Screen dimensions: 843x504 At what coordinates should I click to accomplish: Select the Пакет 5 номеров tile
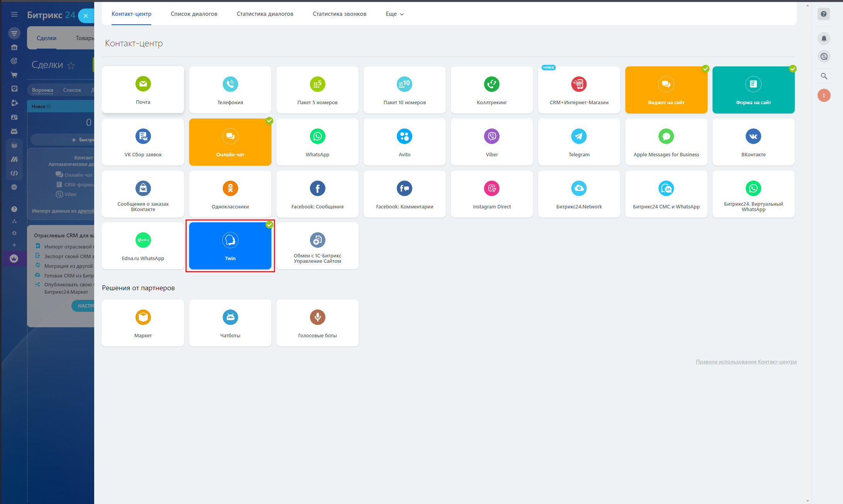tap(317, 90)
